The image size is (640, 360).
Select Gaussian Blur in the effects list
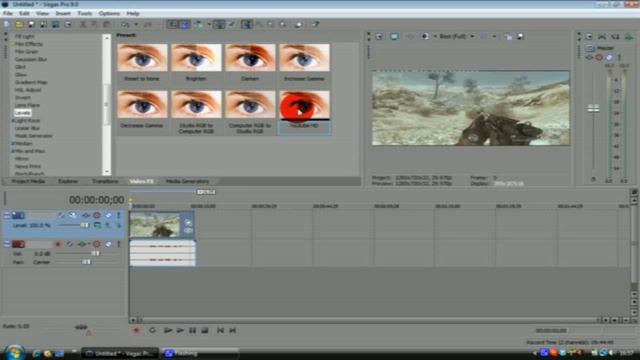tap(31, 59)
